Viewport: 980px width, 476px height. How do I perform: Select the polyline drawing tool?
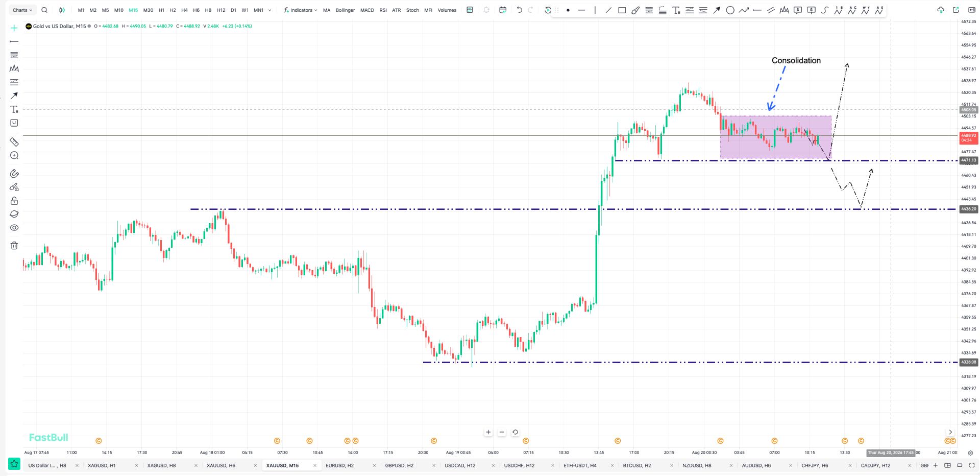point(744,10)
